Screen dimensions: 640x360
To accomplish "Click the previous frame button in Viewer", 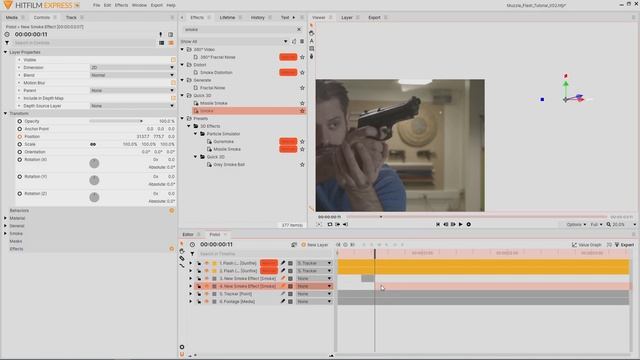I will tap(445, 224).
